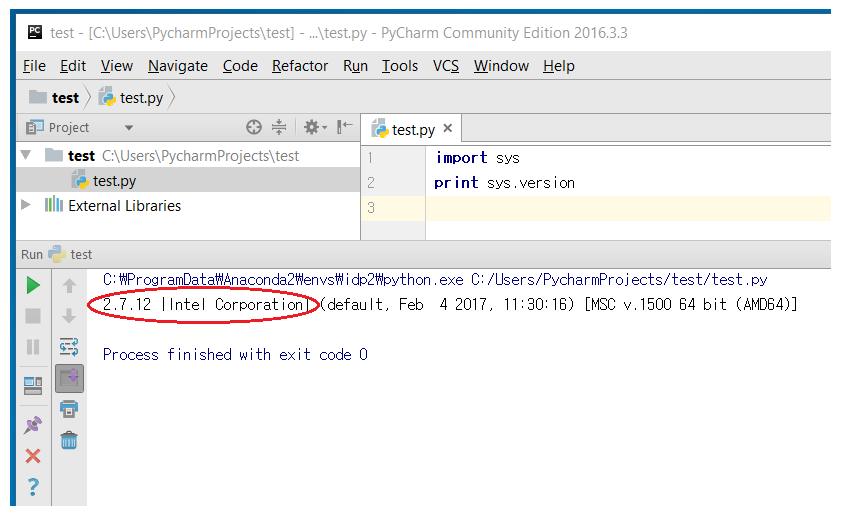
Task: Collapse the test project folder node
Action: pos(26,155)
